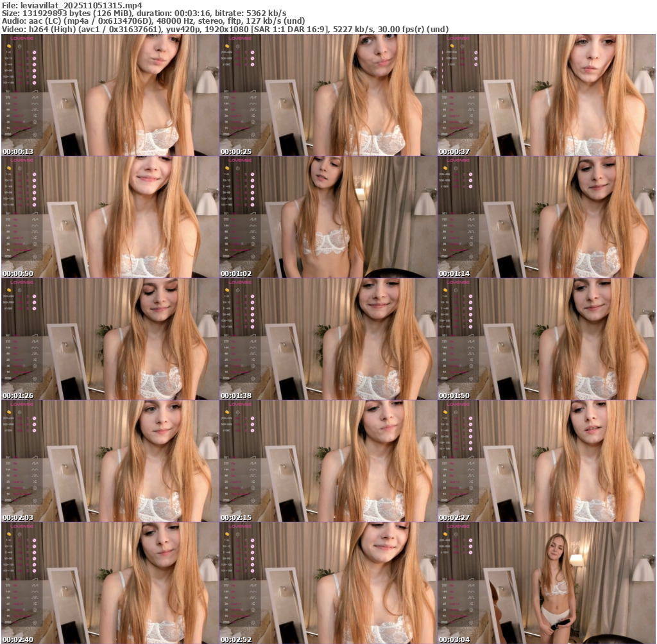Click the Video h264 info line
This screenshot has height=644, width=657.
[x=225, y=29]
